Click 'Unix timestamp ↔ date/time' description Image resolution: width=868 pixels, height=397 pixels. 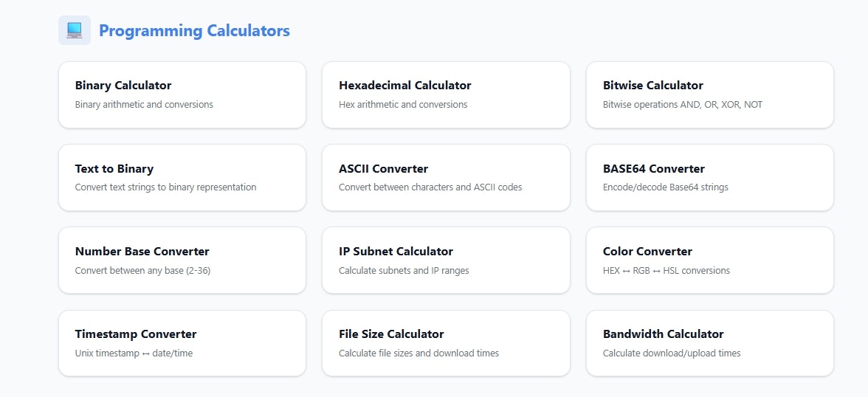point(134,353)
